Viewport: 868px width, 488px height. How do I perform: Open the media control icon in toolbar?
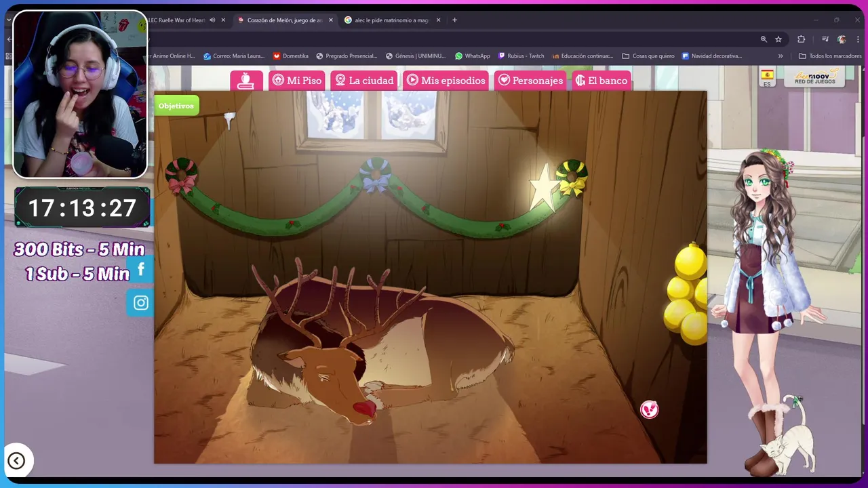[825, 39]
